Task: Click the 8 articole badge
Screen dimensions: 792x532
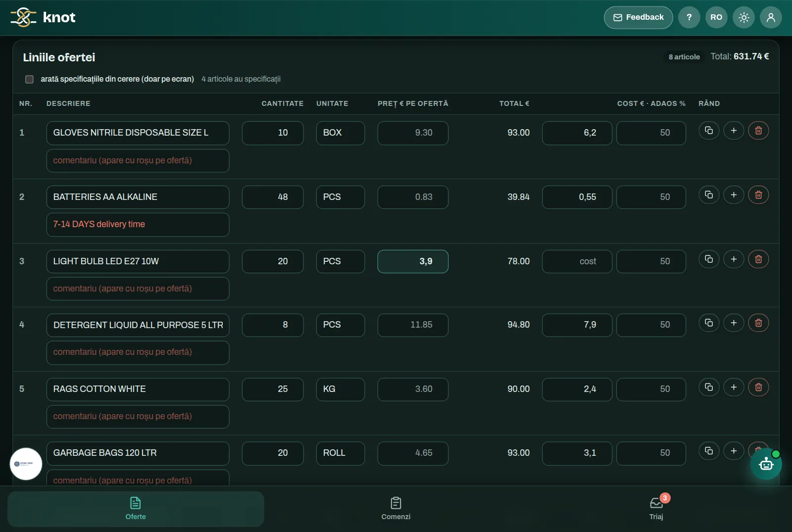Action: click(684, 57)
